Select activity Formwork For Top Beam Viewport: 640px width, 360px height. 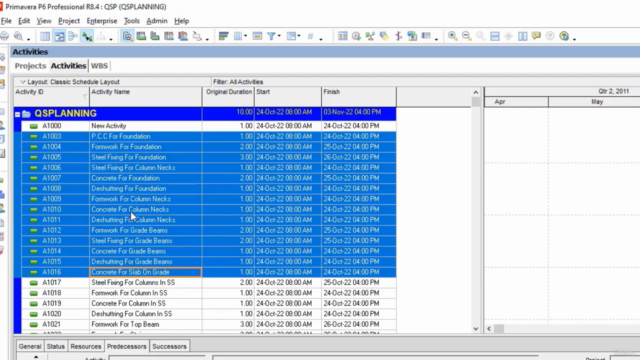[x=208, y=324]
